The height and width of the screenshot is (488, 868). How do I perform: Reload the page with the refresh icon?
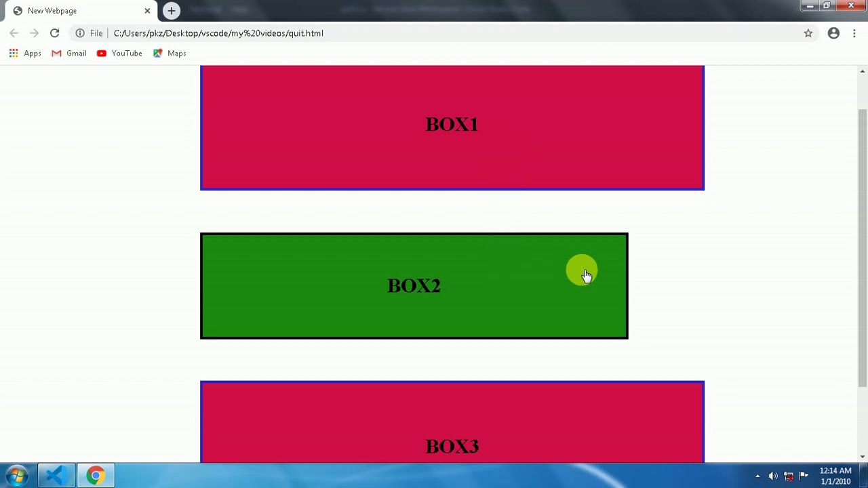pyautogui.click(x=54, y=33)
